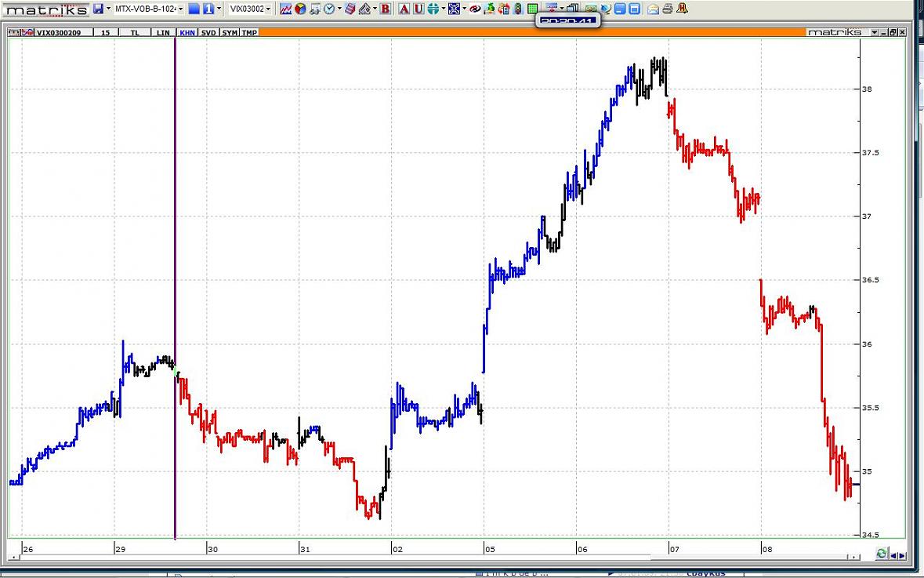
Task: Select the TMP tab in chart header
Action: click(249, 32)
